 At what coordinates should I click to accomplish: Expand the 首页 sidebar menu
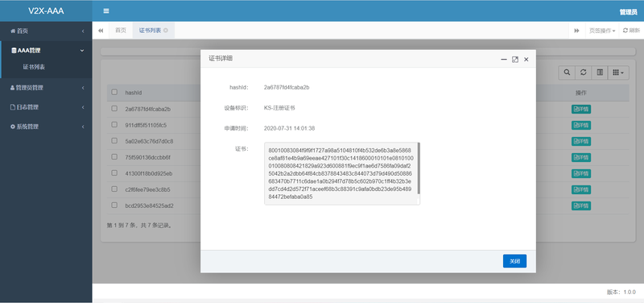coord(46,31)
